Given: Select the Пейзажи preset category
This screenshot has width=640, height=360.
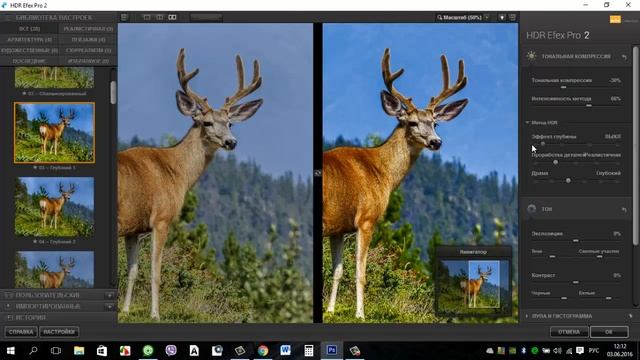Looking at the screenshot, I should (x=88, y=40).
